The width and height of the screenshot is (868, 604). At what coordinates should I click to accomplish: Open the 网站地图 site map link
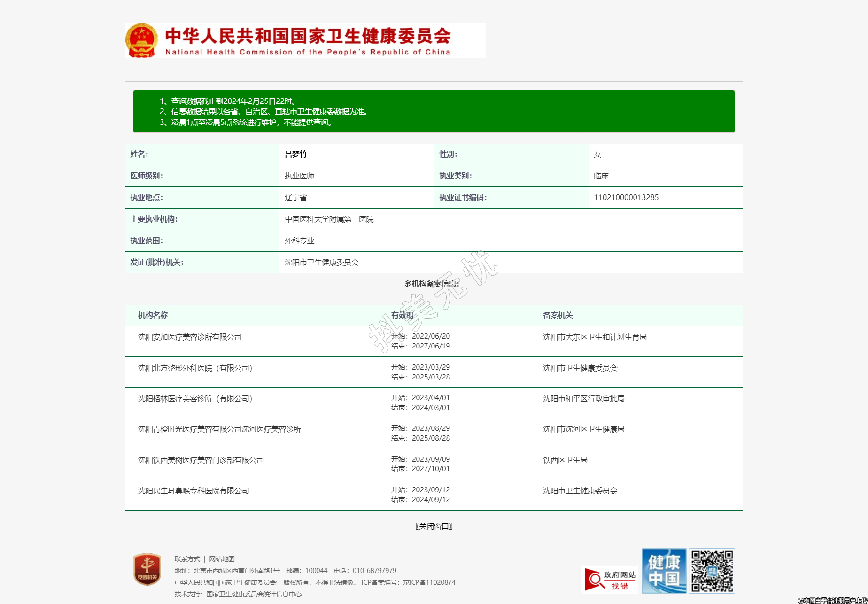coord(222,559)
